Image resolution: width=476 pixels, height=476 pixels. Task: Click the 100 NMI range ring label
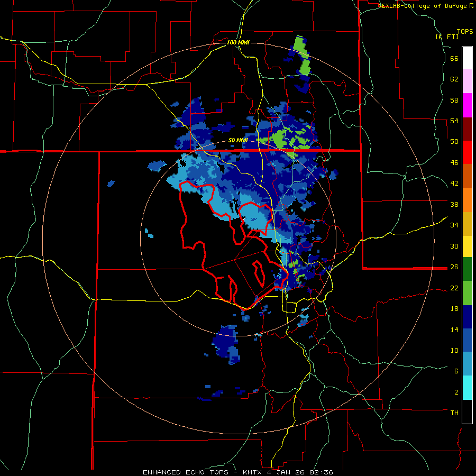coord(238,42)
